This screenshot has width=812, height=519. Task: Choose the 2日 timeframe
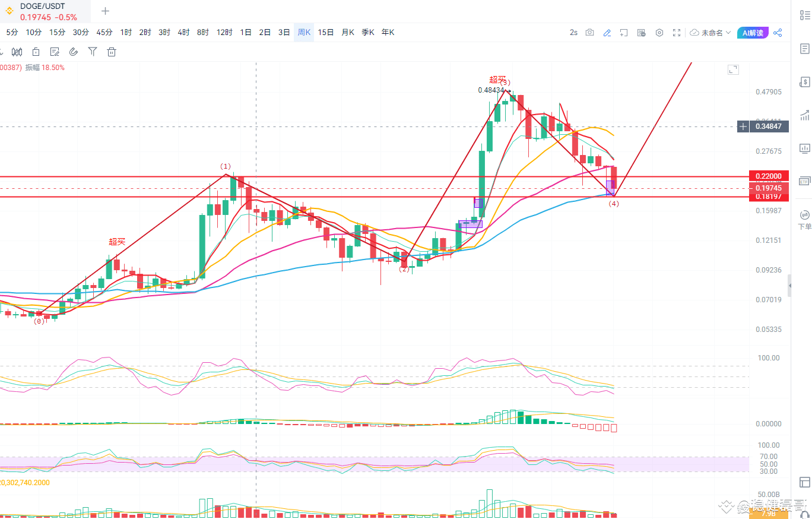tap(265, 33)
